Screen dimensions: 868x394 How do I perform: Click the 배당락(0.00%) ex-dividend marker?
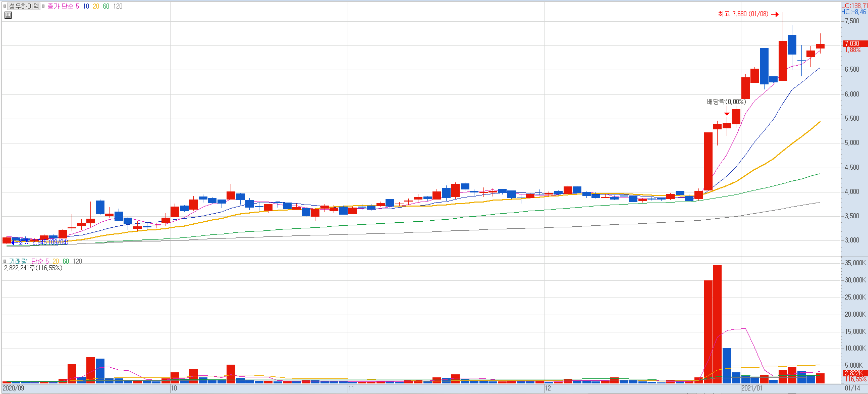point(726,102)
